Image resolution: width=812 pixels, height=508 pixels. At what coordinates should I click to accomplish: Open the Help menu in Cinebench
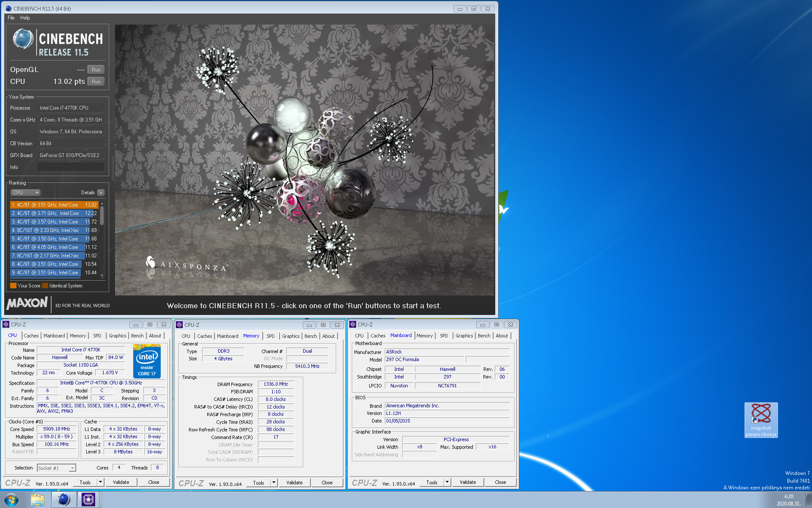pyautogui.click(x=25, y=18)
